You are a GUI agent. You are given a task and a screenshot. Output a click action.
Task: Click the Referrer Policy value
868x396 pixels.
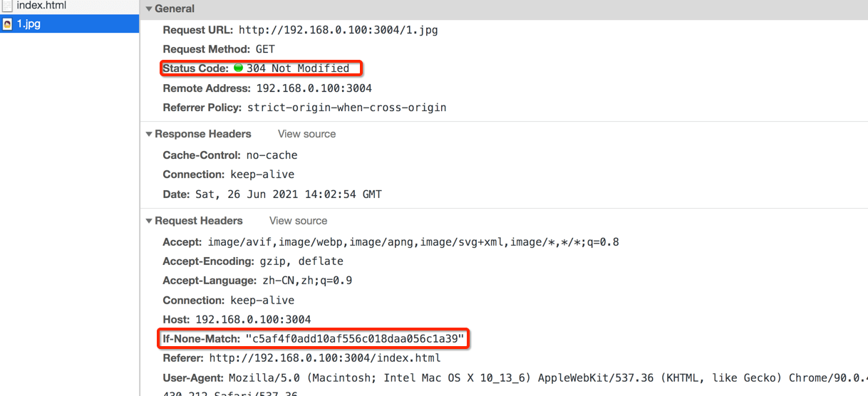(346, 108)
